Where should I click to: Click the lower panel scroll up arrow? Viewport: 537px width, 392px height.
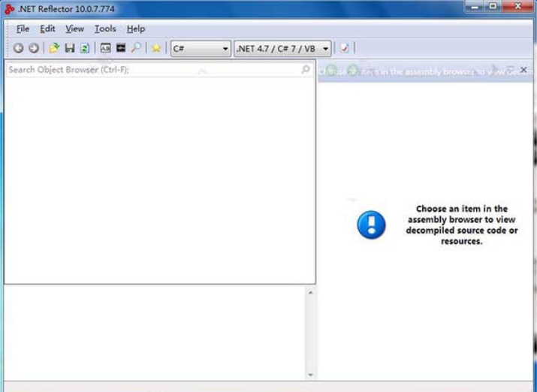pos(311,293)
